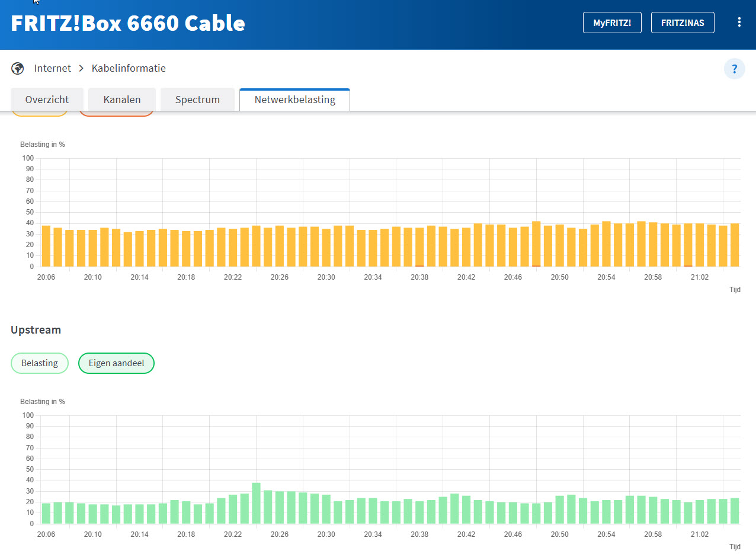Open the Spectrum tab
This screenshot has height=554, width=756.
(197, 100)
